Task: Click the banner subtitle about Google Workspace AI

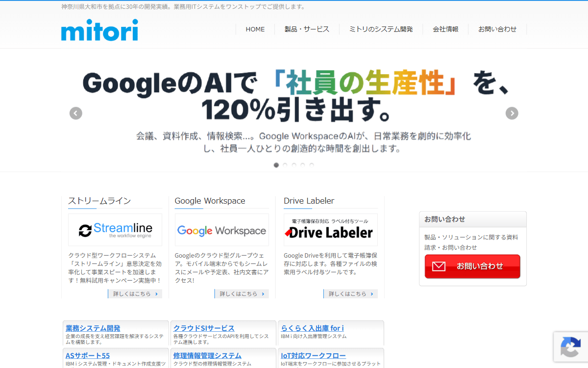Action: [303, 142]
